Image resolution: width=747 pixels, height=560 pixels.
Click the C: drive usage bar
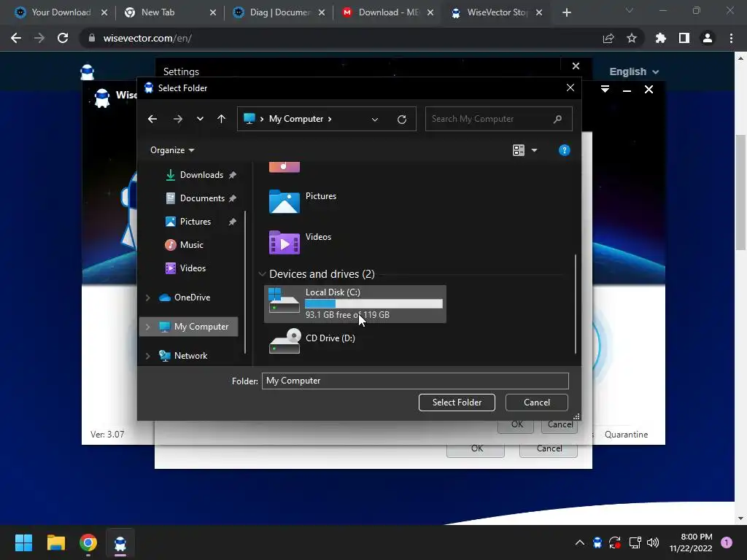(373, 304)
